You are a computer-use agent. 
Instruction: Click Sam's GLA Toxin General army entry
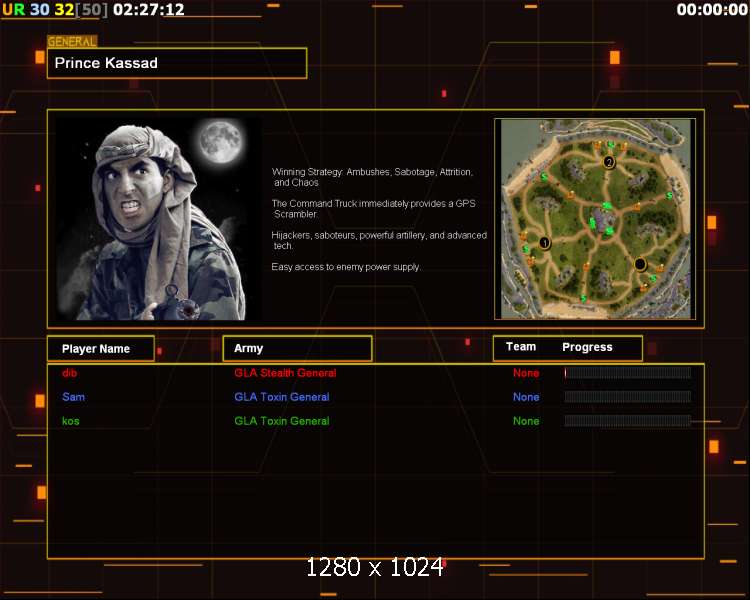pyautogui.click(x=281, y=397)
